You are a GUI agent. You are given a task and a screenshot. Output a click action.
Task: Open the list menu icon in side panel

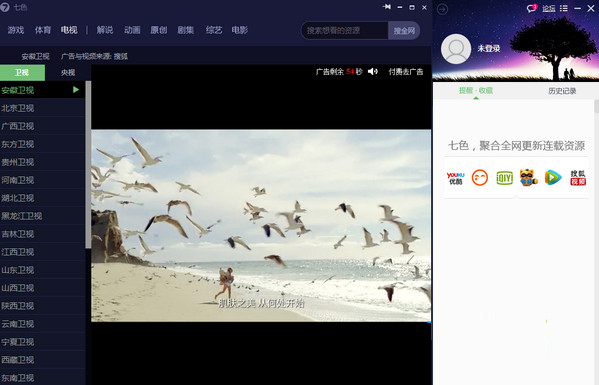(564, 8)
